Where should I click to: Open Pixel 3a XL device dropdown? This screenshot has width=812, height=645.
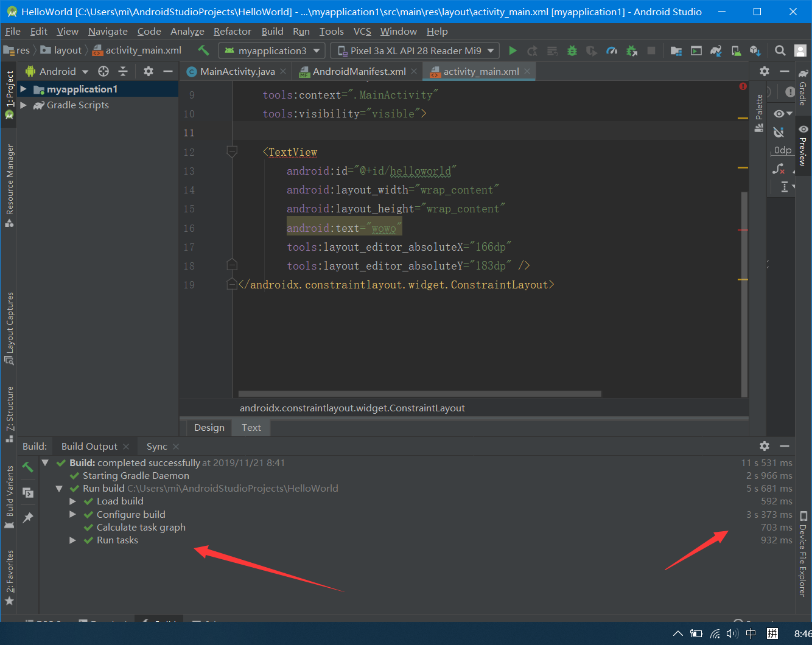(x=415, y=51)
